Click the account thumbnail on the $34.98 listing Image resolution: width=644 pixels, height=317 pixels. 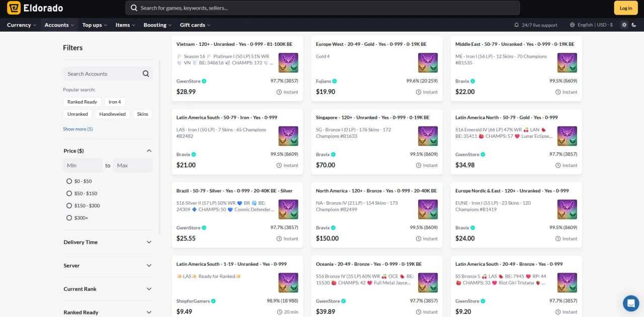pyautogui.click(x=567, y=136)
